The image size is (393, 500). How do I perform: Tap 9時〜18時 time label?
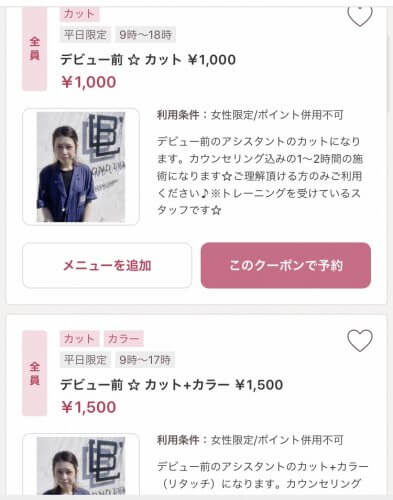[x=145, y=35]
